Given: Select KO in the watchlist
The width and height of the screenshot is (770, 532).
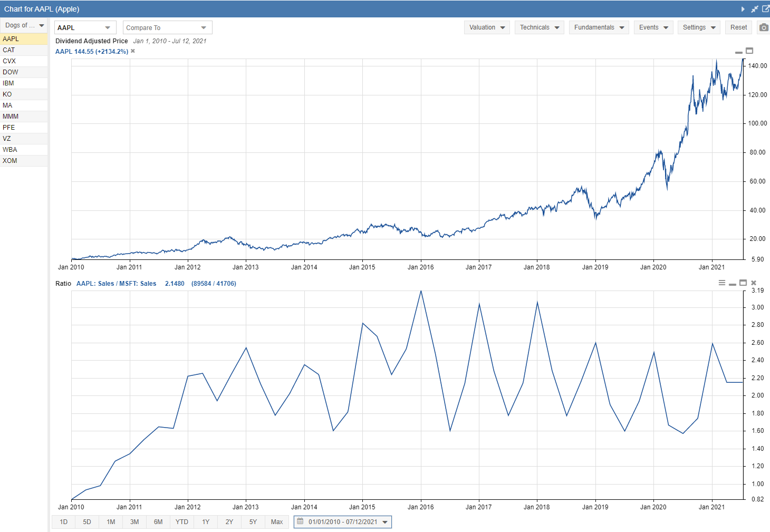Looking at the screenshot, I should (x=24, y=94).
